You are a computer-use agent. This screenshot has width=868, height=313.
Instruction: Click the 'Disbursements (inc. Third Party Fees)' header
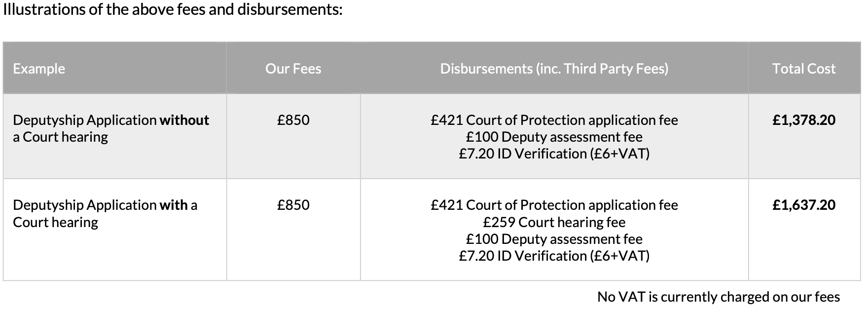(554, 69)
